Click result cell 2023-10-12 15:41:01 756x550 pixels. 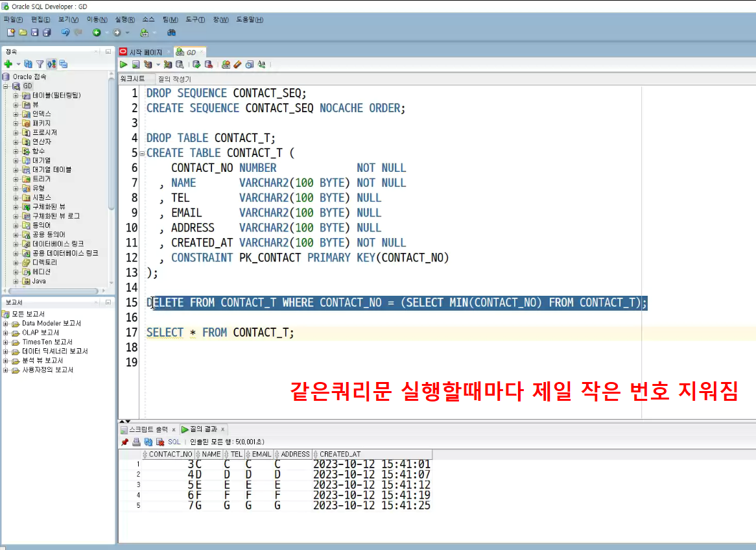[x=372, y=464]
